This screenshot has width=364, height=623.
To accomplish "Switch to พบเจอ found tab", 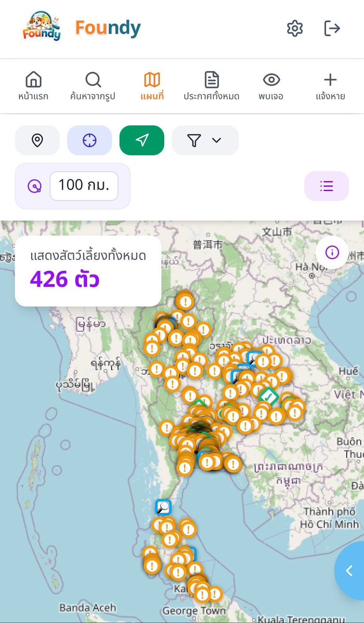I will point(271,86).
